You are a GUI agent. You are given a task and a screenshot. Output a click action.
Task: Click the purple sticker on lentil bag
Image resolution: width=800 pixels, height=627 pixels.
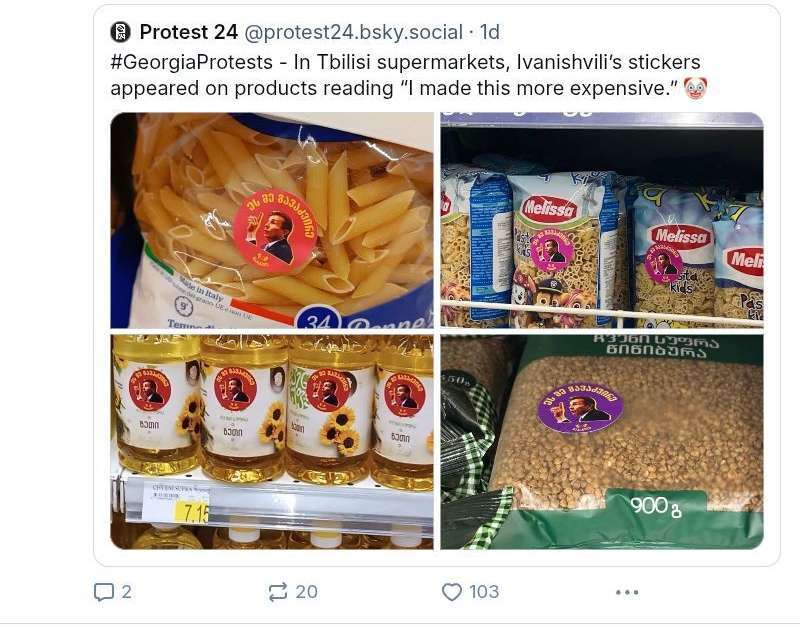click(x=580, y=406)
